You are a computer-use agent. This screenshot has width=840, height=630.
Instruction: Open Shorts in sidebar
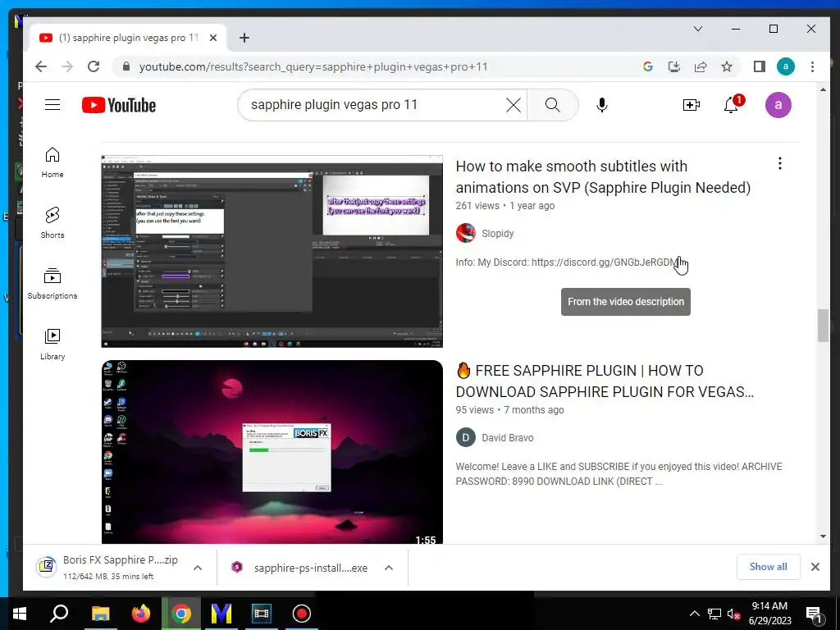(x=52, y=223)
